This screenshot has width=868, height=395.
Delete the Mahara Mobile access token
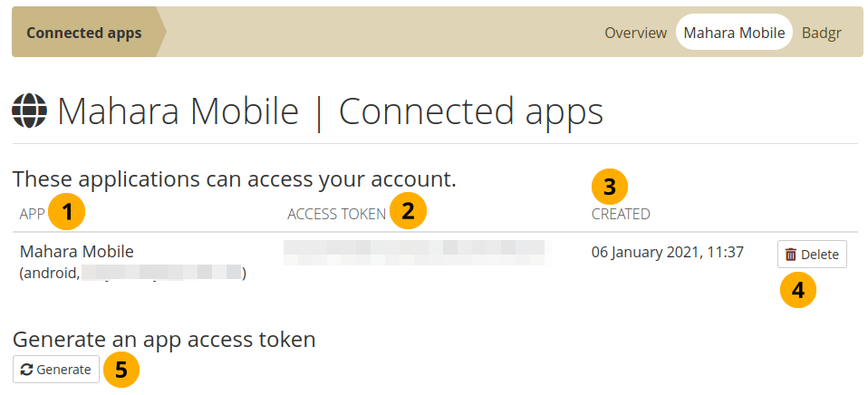pyautogui.click(x=812, y=255)
